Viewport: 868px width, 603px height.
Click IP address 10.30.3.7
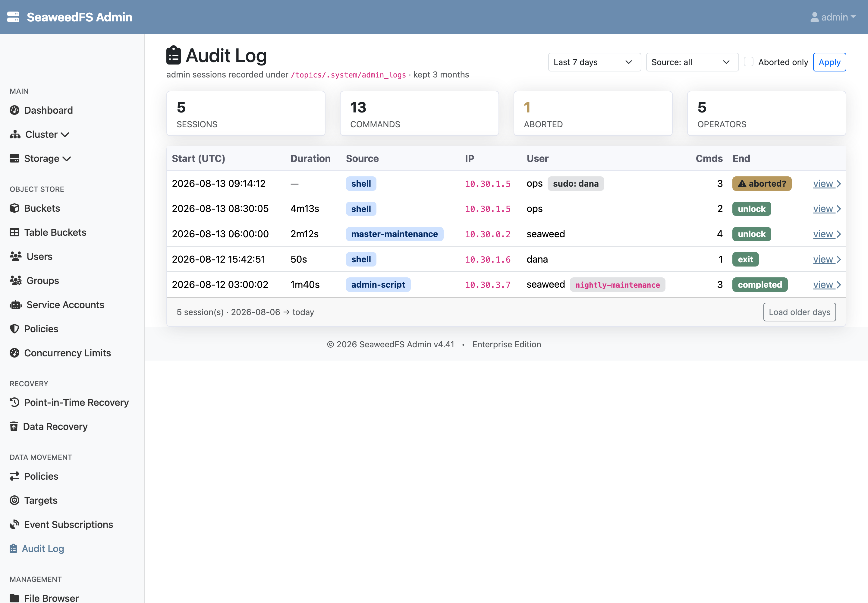[488, 285]
